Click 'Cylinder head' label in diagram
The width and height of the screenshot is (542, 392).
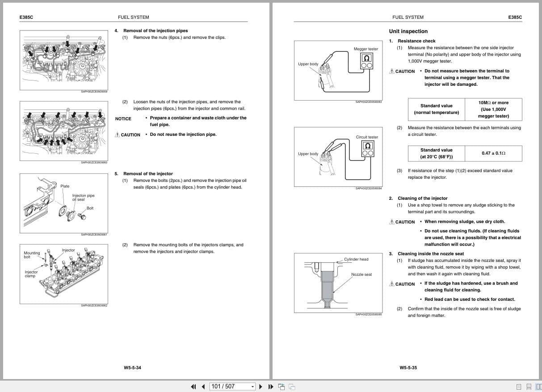point(356,259)
